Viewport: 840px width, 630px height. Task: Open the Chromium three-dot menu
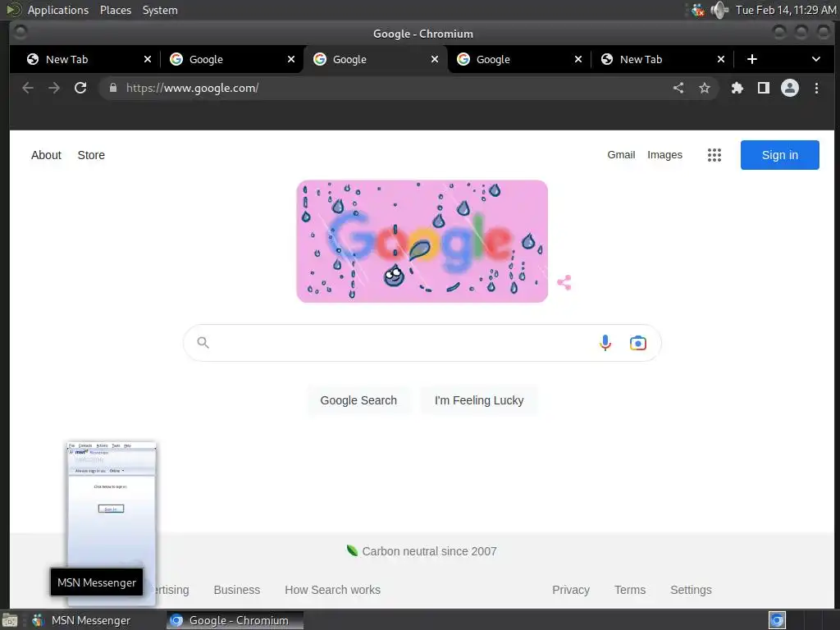coord(816,88)
